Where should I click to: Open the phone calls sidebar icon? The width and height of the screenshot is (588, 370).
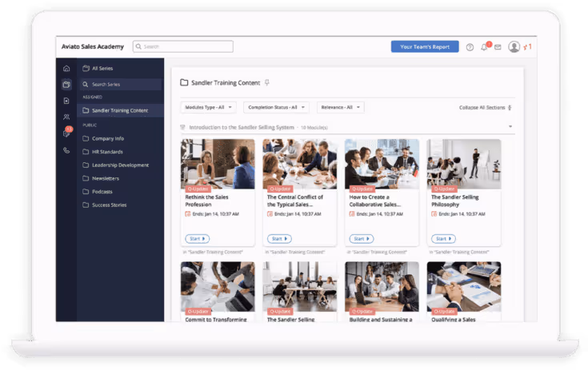(66, 150)
